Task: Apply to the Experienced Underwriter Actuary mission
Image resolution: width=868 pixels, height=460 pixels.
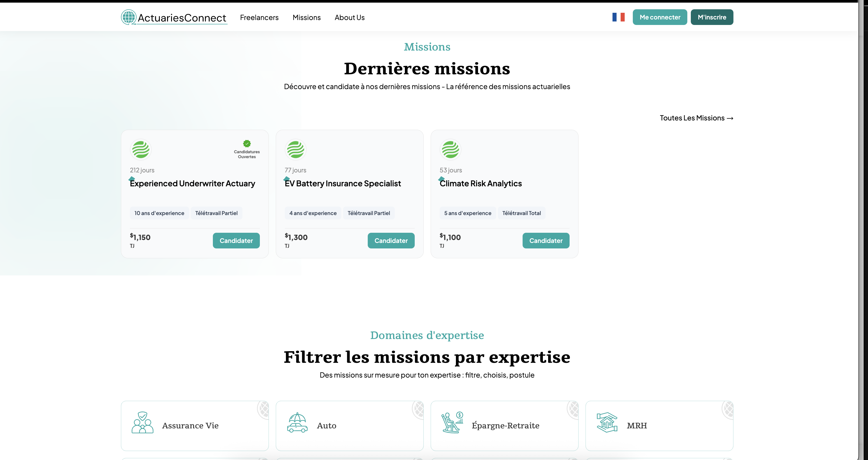Action: [236, 241]
